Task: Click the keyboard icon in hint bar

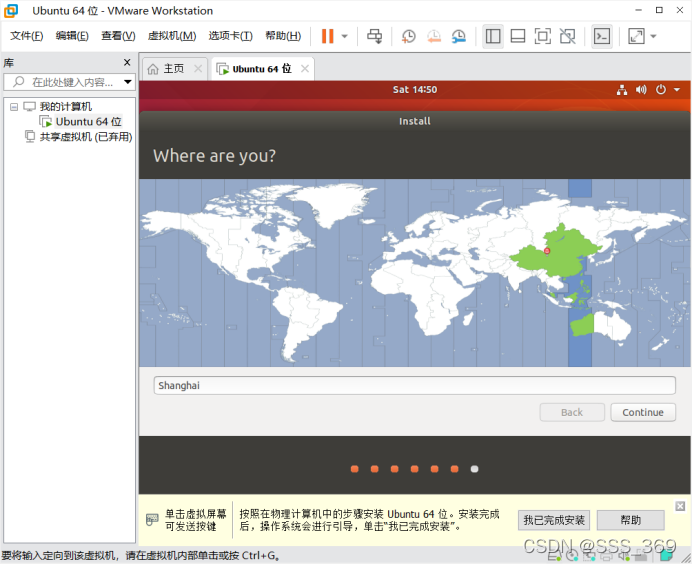Action: [152, 520]
